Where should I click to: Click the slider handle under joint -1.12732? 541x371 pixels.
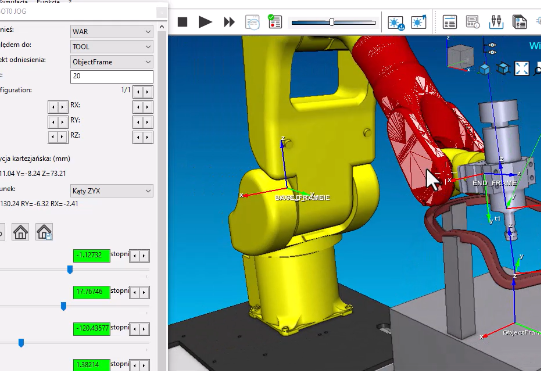[70, 270]
